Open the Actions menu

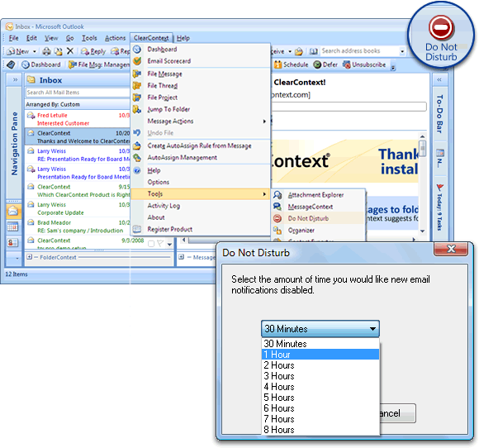(115, 38)
